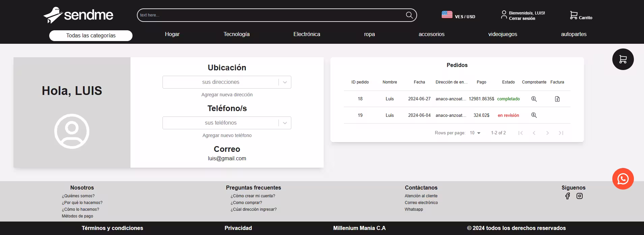
Task: Open Términos y condiciones
Action: [112, 228]
